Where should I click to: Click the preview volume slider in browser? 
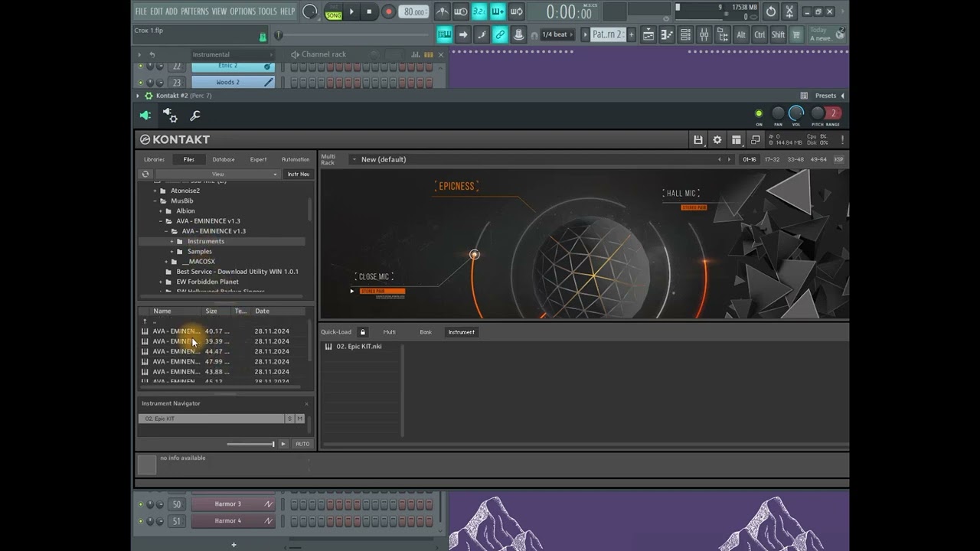point(251,444)
